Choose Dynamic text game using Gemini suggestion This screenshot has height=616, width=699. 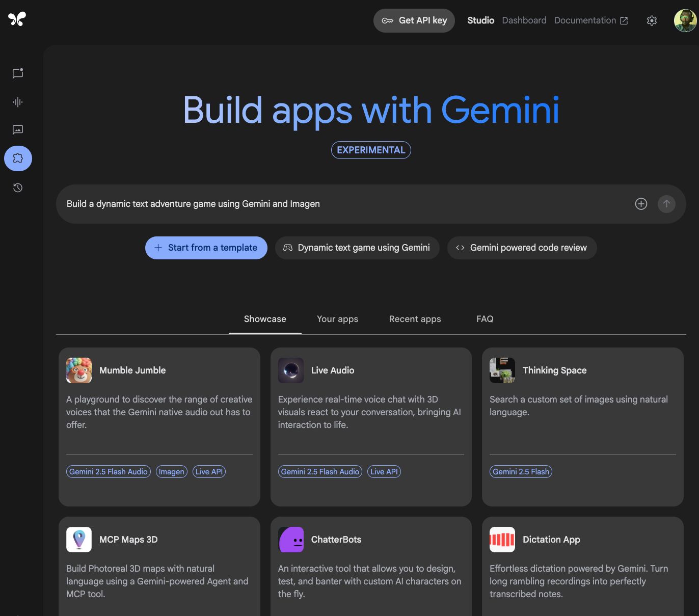pos(357,248)
